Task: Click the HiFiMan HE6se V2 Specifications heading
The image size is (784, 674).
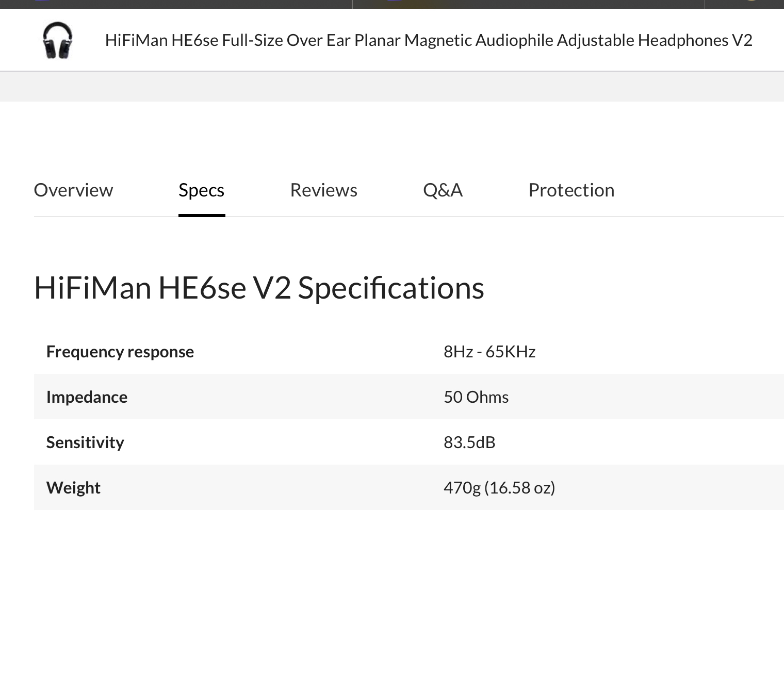Action: point(259,287)
